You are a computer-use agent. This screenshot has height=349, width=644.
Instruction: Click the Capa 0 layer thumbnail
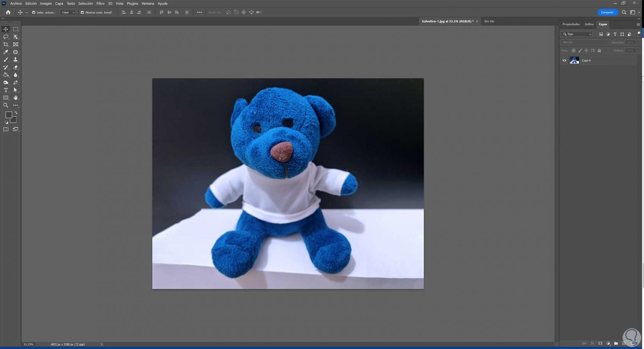pyautogui.click(x=575, y=61)
